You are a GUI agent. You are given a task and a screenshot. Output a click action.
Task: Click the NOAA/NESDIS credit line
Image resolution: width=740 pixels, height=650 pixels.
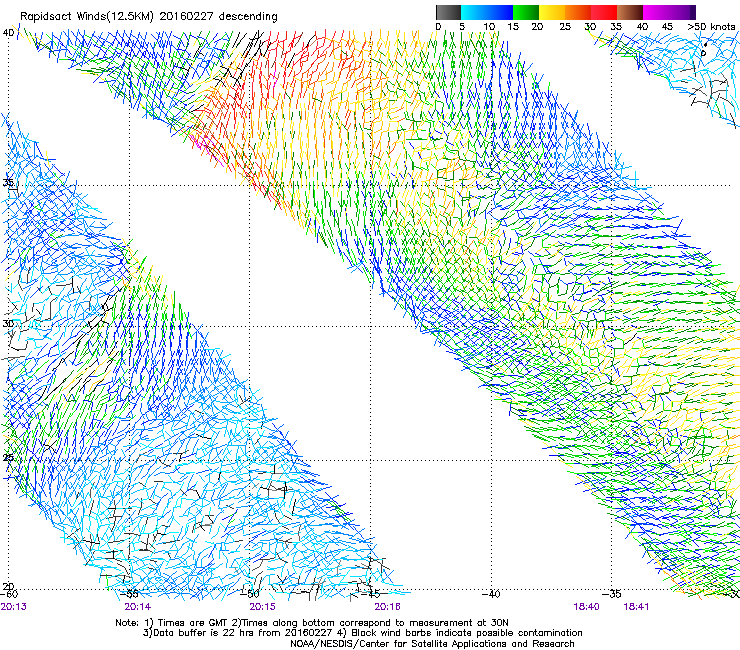[x=432, y=644]
